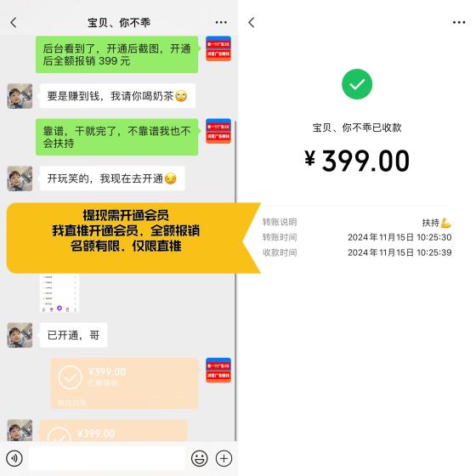
Task: Open the emoji sticker picker
Action: tap(200, 458)
